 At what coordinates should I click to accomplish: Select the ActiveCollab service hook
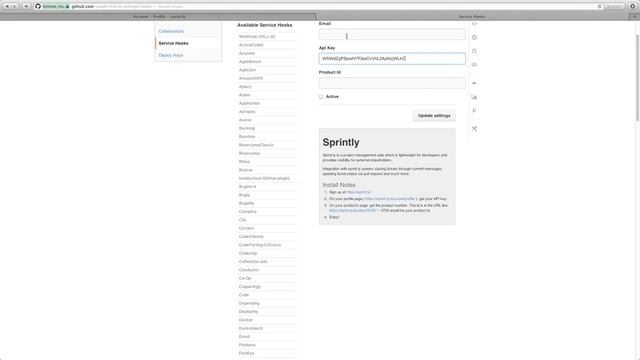[251, 45]
